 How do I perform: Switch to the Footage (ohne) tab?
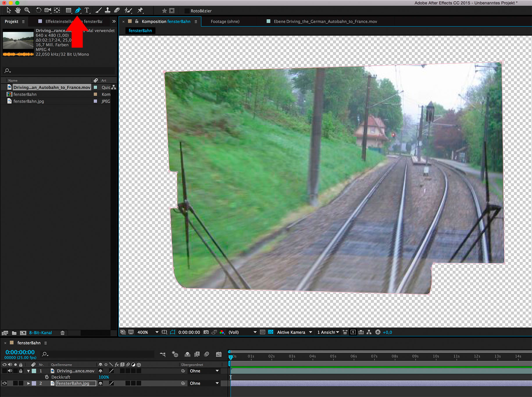tap(225, 21)
